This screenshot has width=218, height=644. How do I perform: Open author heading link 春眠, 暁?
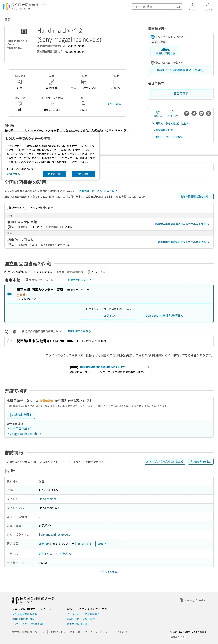(44, 544)
